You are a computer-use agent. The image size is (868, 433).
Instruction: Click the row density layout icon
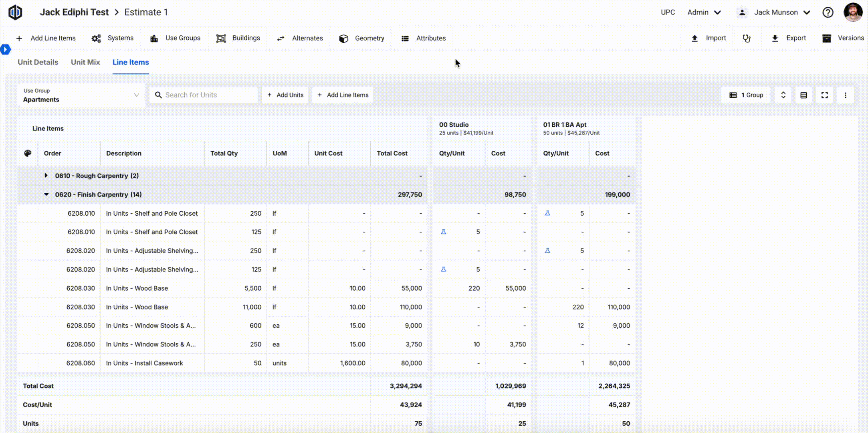click(803, 95)
